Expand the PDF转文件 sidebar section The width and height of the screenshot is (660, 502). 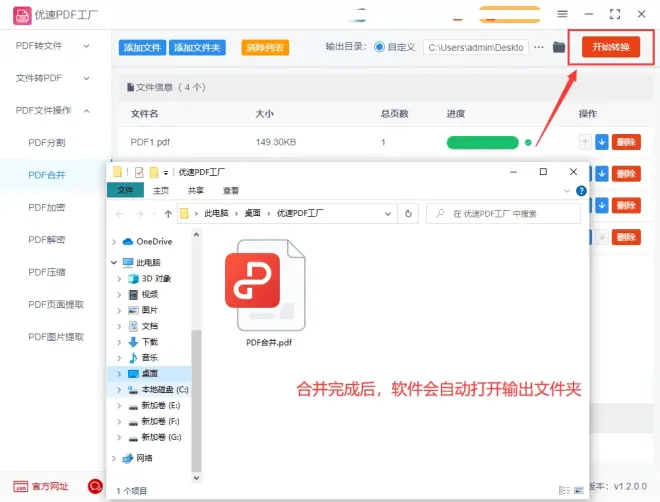point(86,46)
